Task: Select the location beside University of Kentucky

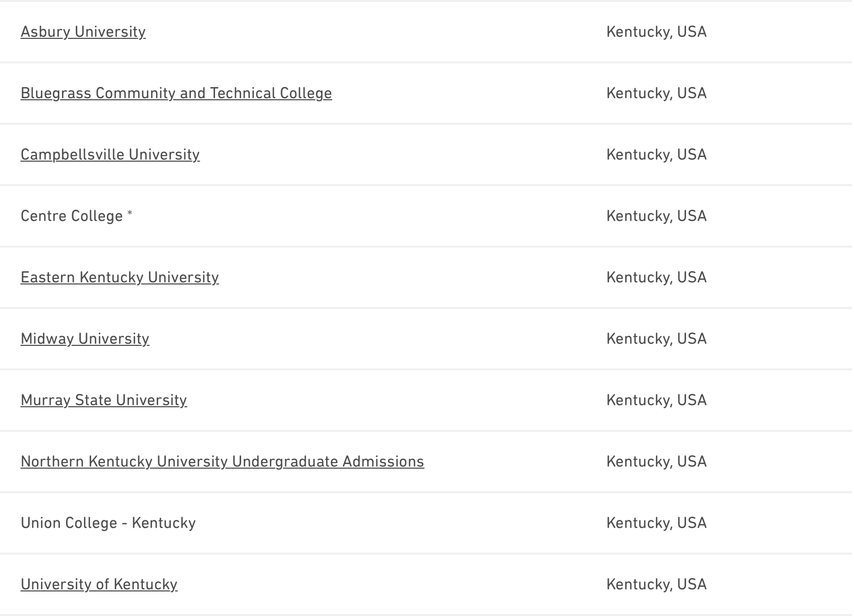Action: point(656,584)
